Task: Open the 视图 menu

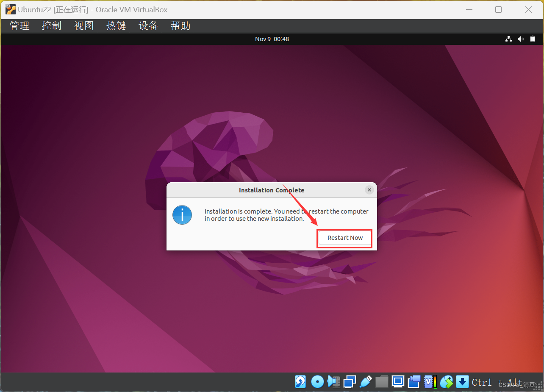Action: [x=84, y=26]
